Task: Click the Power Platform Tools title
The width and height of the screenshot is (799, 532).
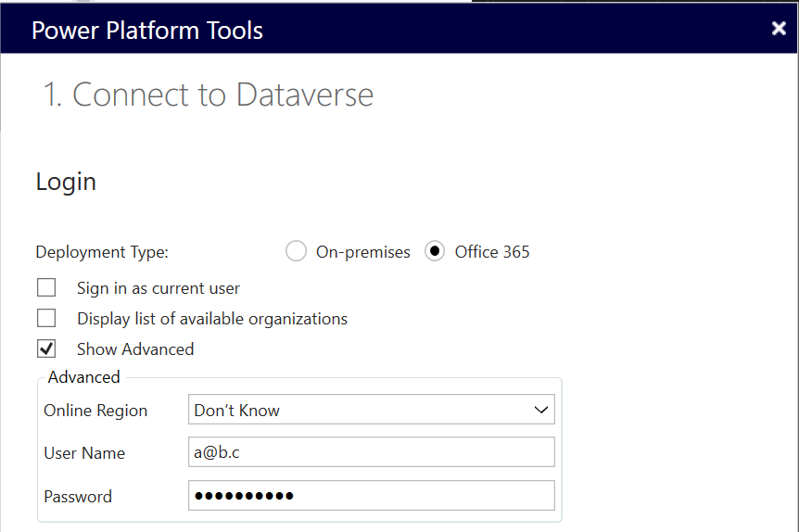Action: 147,31
